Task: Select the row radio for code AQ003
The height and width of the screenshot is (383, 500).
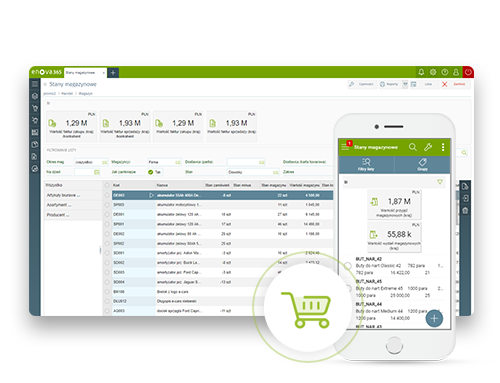Action: click(x=107, y=311)
